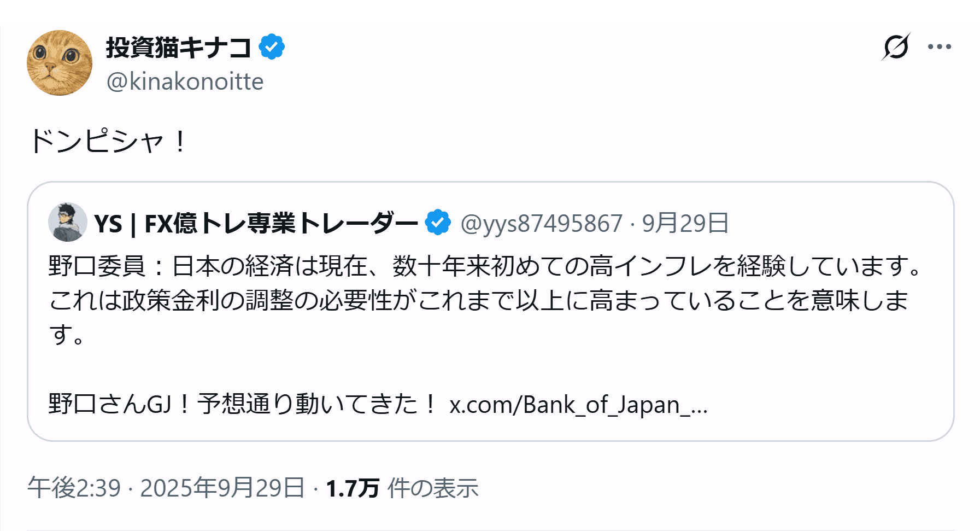Image resolution: width=980 pixels, height=531 pixels.
Task: Visit the @kinakonoitte handle
Action: tap(185, 81)
